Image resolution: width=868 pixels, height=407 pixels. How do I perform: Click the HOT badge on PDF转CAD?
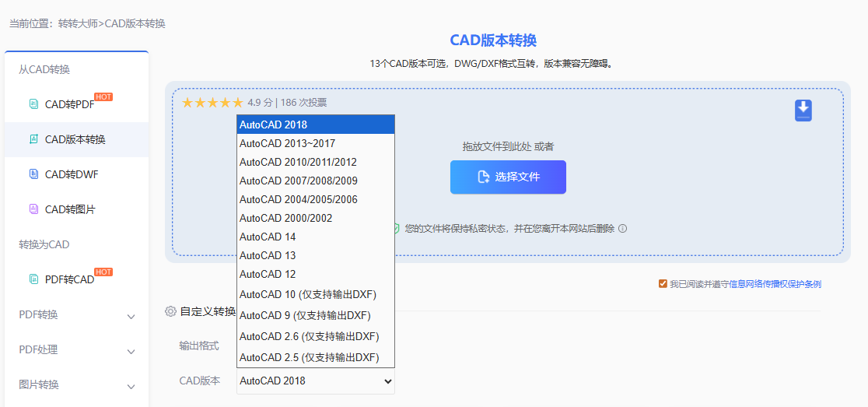(x=103, y=272)
